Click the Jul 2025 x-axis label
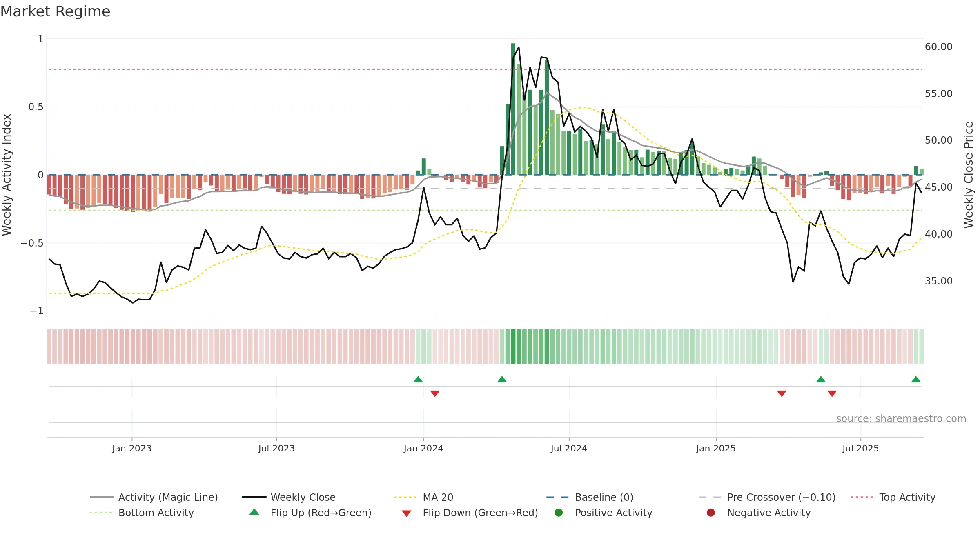980x551 pixels. 860,448
